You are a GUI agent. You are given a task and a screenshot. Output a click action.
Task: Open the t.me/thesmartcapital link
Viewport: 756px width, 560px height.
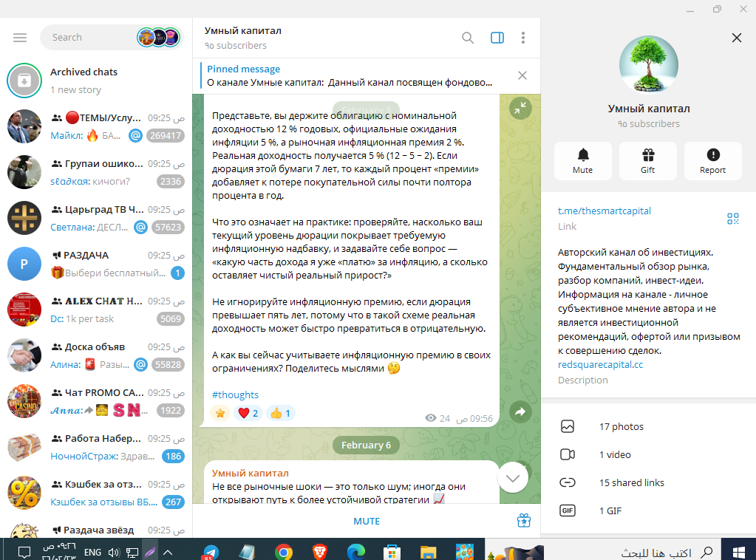(x=604, y=211)
